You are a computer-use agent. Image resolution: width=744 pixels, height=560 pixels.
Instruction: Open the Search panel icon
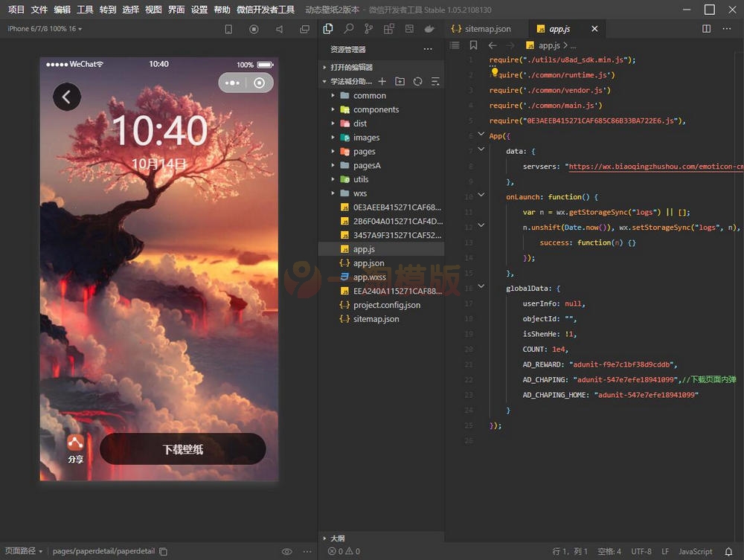tap(348, 29)
